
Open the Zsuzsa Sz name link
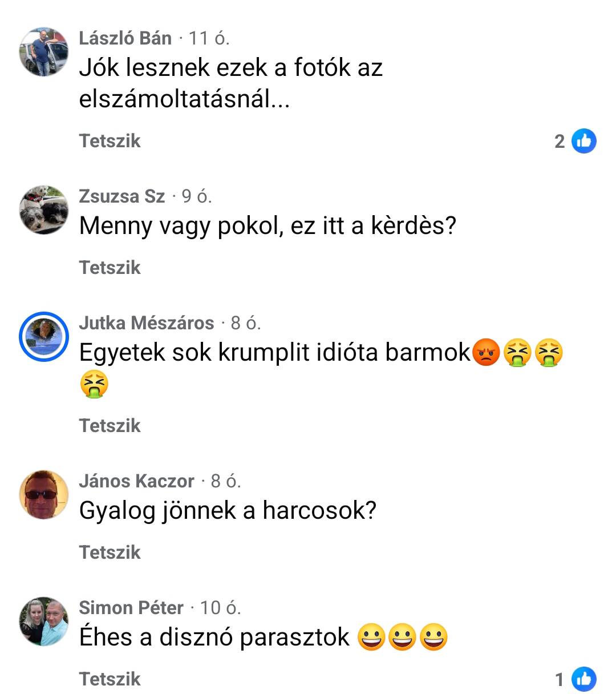point(121,196)
